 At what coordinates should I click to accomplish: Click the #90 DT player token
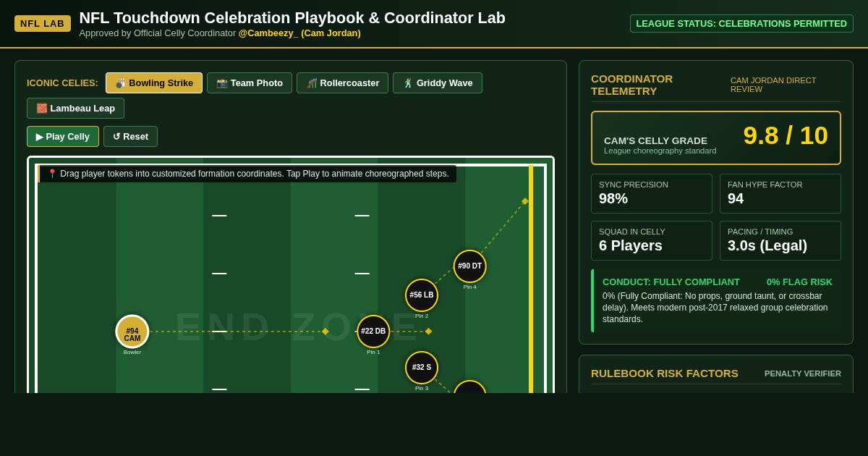pyautogui.click(x=470, y=266)
